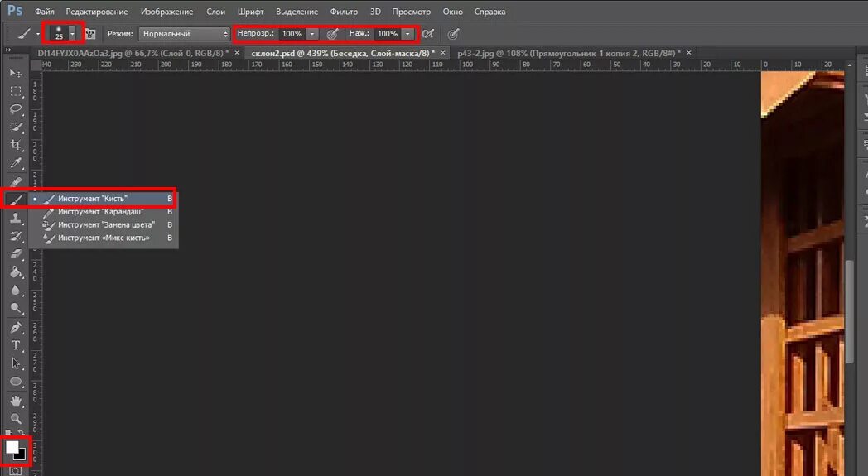The height and width of the screenshot is (476, 868).
Task: Toggle pressure control for brush size
Action: pos(453,34)
